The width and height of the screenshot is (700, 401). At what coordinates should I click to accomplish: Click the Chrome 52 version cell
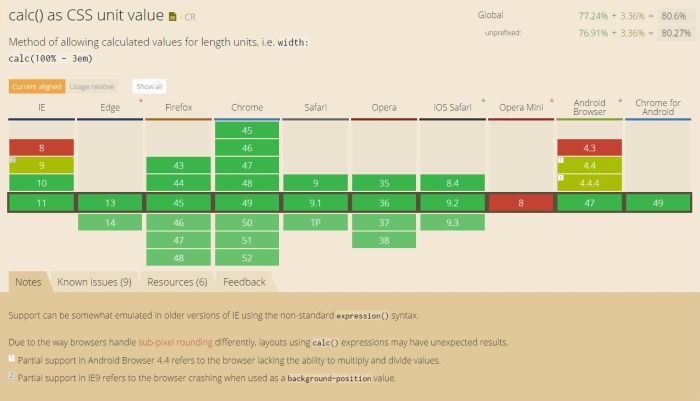pyautogui.click(x=247, y=258)
